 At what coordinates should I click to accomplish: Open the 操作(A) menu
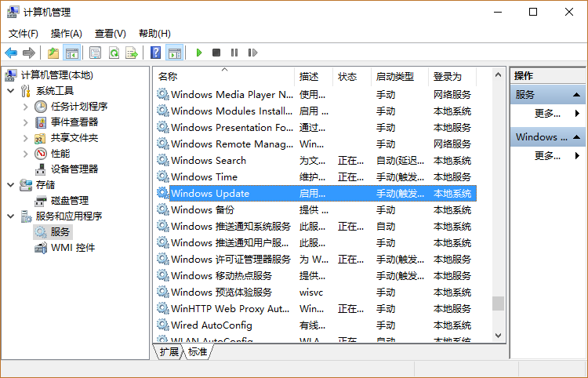click(67, 34)
